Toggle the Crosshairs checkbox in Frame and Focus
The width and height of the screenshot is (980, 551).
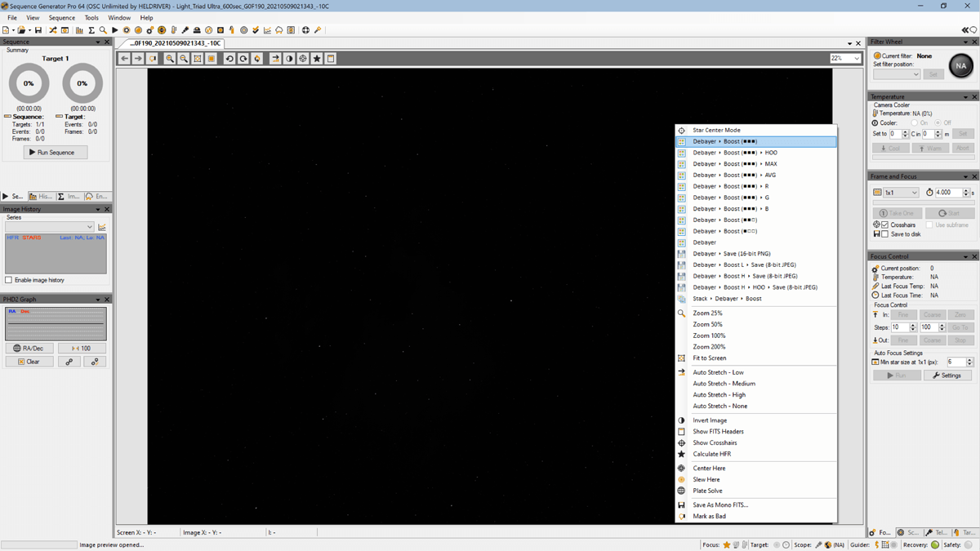point(886,224)
